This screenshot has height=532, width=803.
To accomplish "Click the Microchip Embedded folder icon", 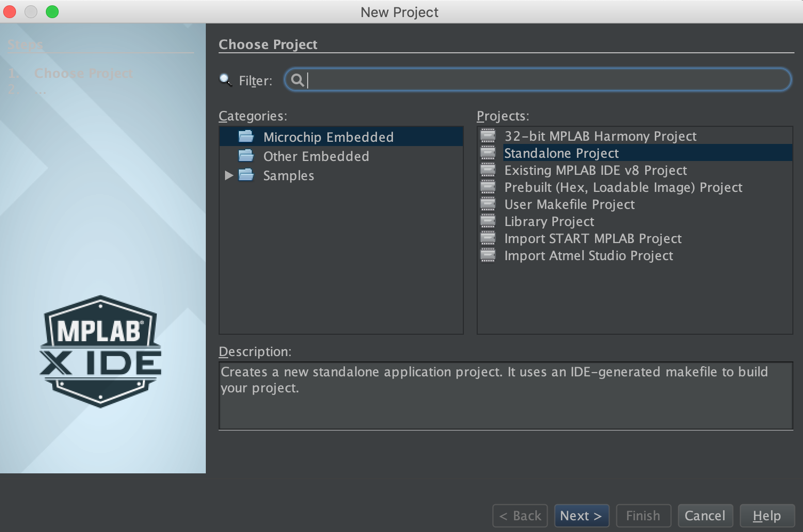I will tap(246, 137).
